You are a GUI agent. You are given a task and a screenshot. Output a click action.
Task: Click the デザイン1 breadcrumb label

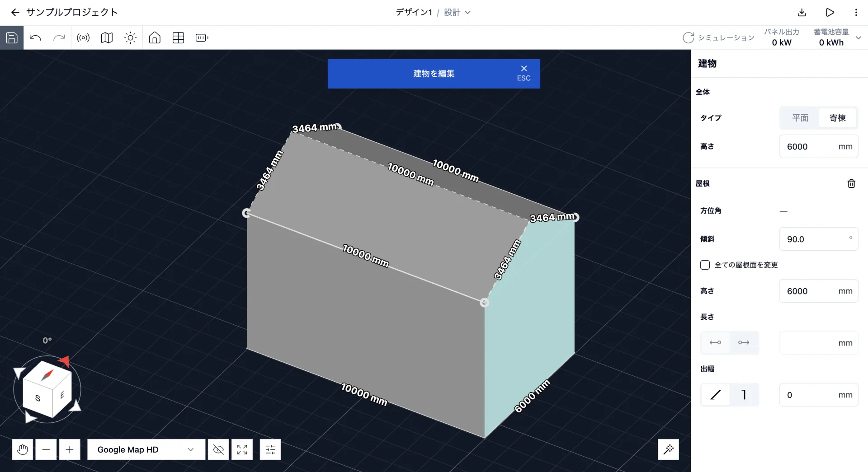(414, 13)
